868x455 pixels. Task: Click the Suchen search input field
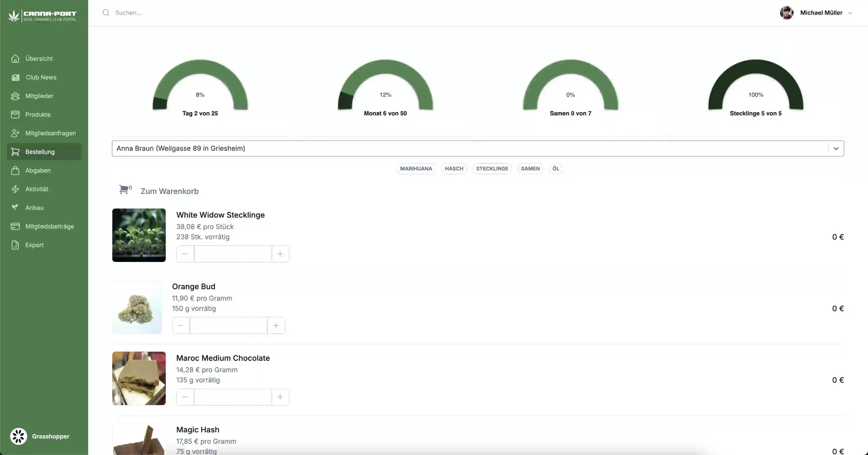[x=438, y=13]
